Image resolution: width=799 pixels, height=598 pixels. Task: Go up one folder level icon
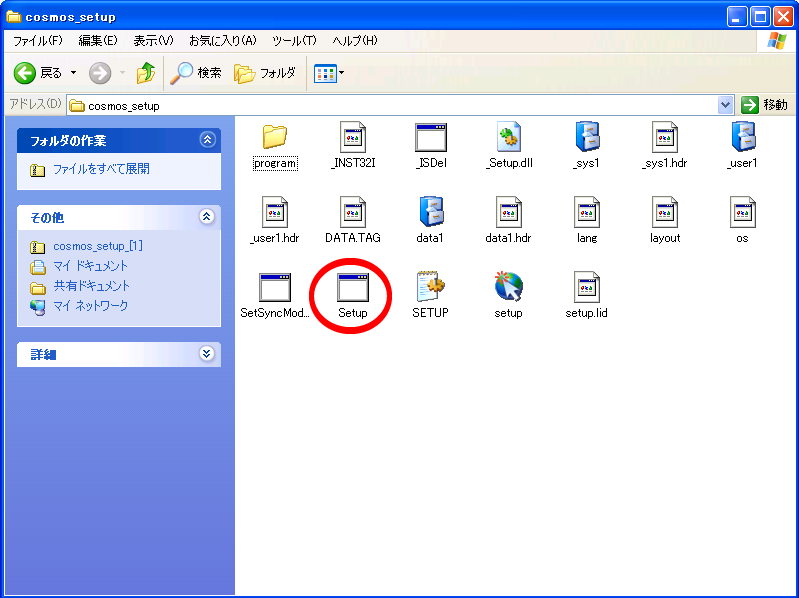(x=146, y=73)
